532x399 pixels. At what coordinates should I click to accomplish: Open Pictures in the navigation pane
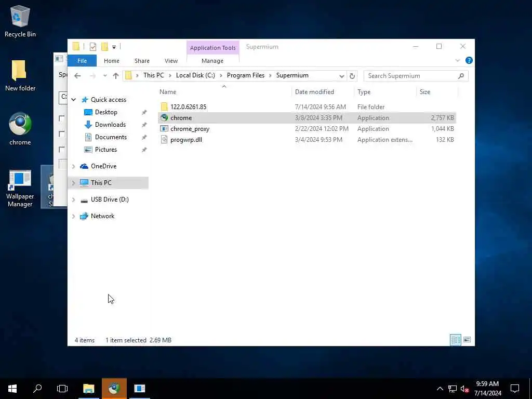[x=105, y=150]
